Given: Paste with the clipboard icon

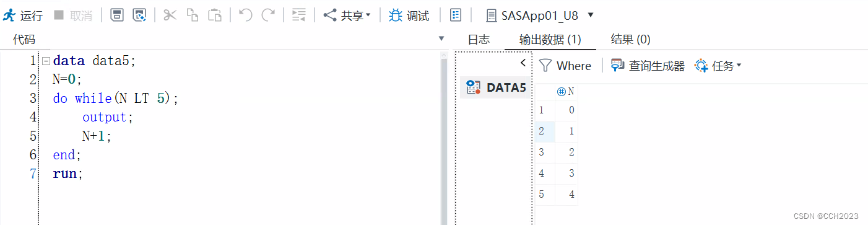Looking at the screenshot, I should [x=215, y=15].
